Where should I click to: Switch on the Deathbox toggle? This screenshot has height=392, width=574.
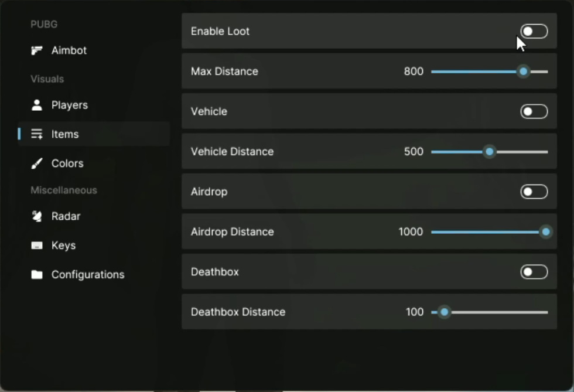coord(534,272)
